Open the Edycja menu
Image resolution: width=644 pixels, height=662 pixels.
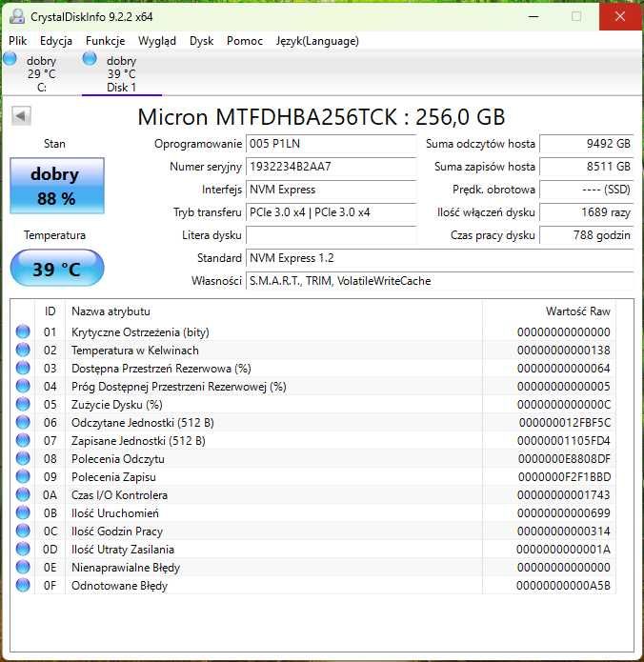pos(56,41)
